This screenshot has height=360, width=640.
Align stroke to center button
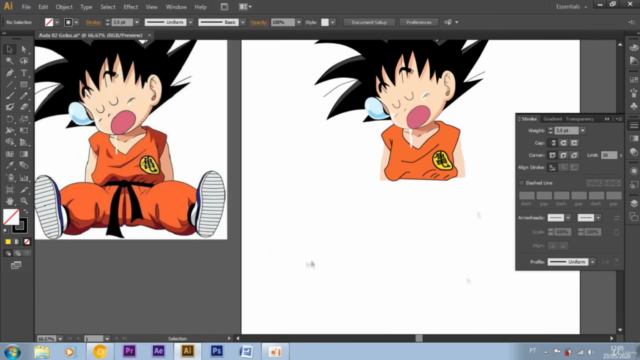coord(553,167)
